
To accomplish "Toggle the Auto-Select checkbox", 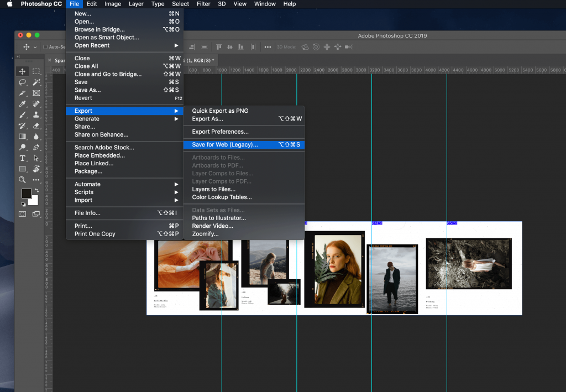I will pos(45,47).
